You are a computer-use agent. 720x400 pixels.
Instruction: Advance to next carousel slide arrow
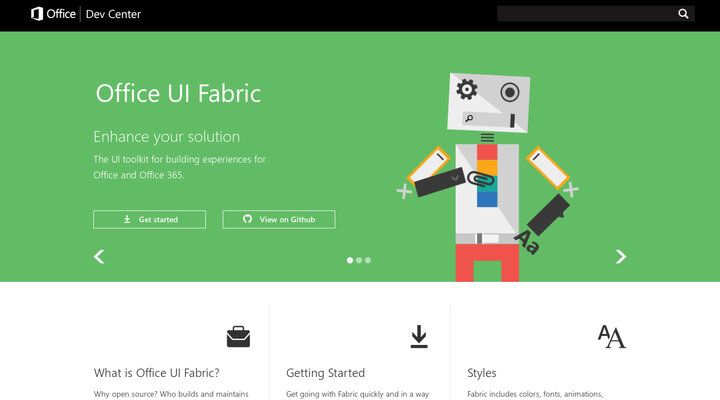click(621, 256)
